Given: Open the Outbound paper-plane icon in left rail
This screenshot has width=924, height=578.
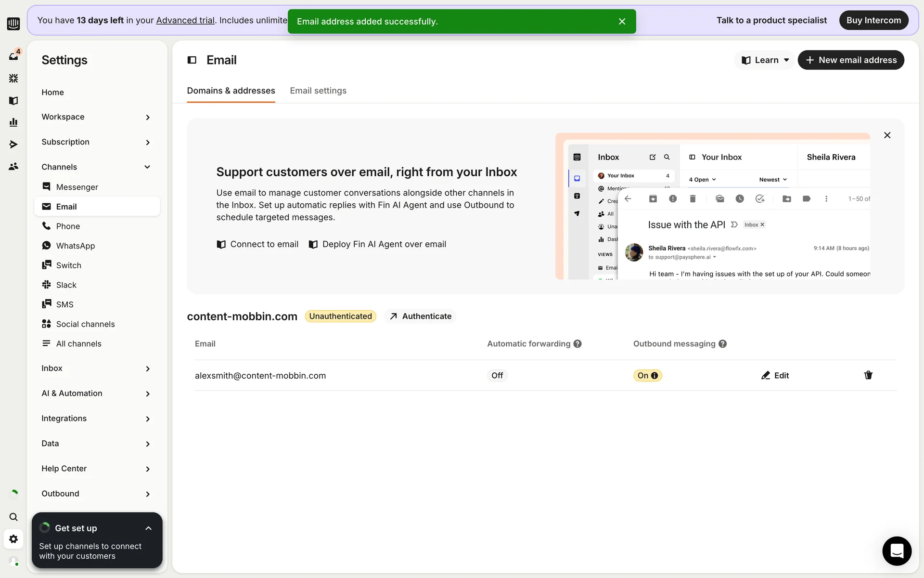Looking at the screenshot, I should click(13, 144).
